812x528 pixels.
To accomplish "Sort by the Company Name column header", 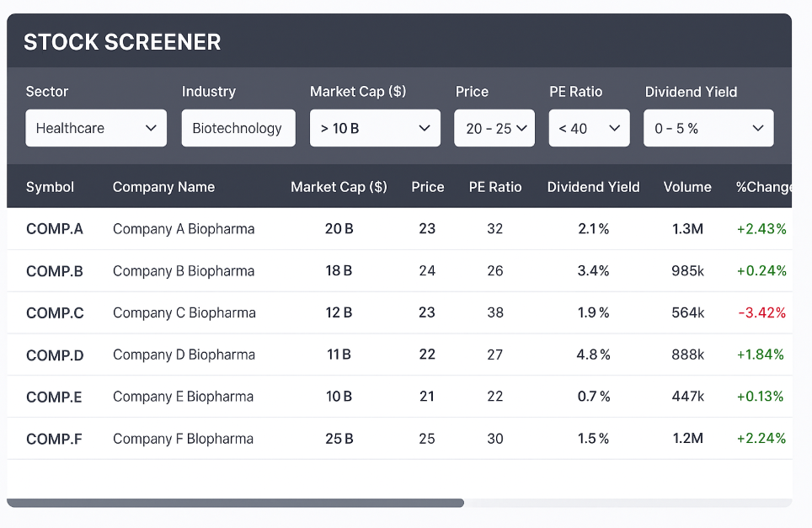I will [163, 187].
